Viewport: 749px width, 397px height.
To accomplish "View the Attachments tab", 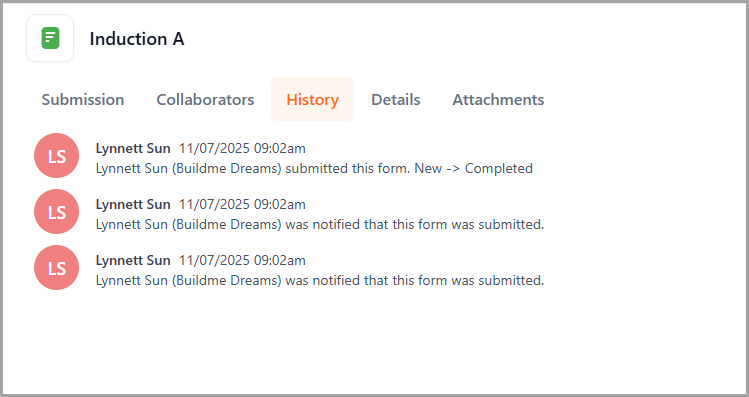I will pyautogui.click(x=498, y=99).
